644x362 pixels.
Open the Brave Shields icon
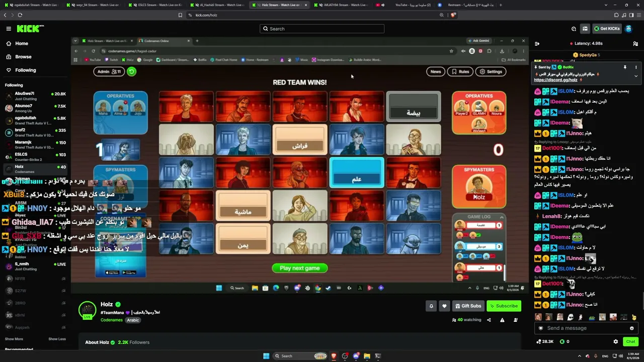(x=453, y=15)
